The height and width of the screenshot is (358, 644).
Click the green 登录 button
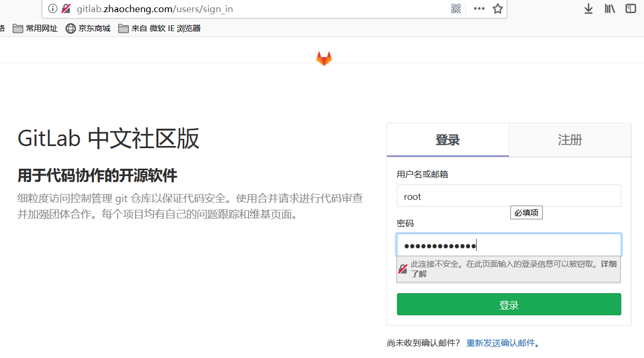click(509, 305)
